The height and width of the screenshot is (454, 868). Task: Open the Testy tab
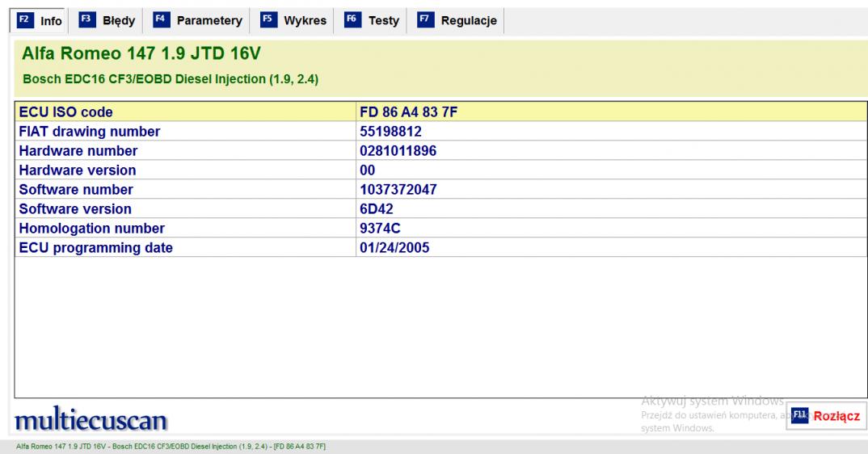(372, 20)
